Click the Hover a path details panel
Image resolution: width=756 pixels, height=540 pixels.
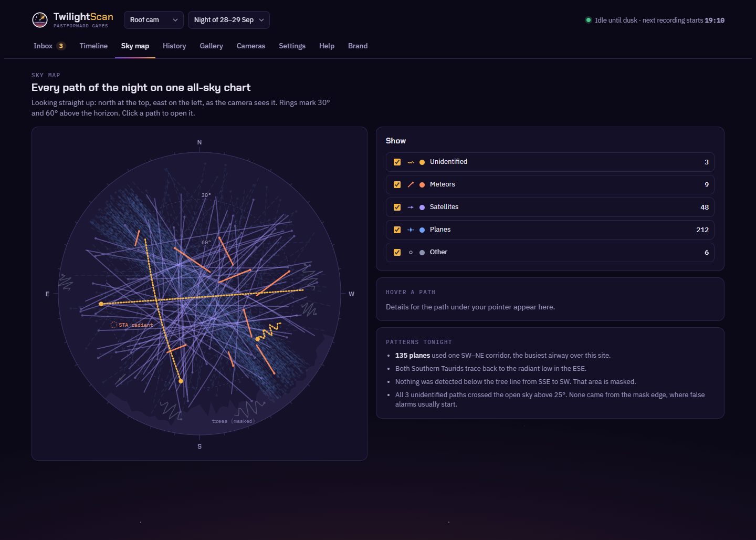point(550,299)
